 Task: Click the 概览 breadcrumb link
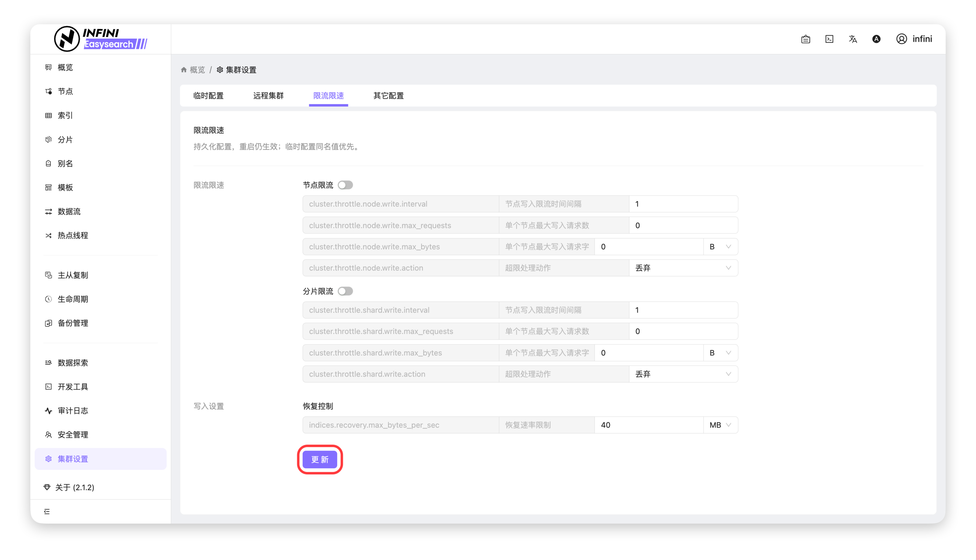tap(197, 69)
